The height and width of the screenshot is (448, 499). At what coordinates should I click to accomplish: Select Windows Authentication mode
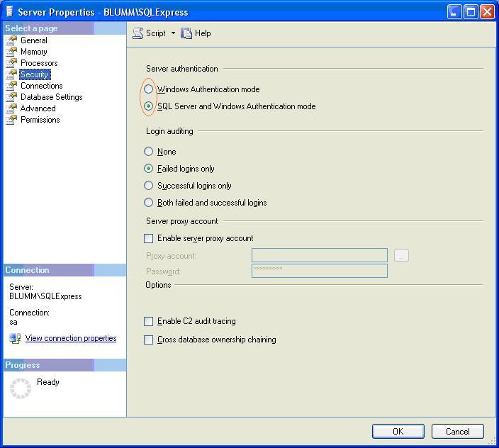[x=149, y=89]
